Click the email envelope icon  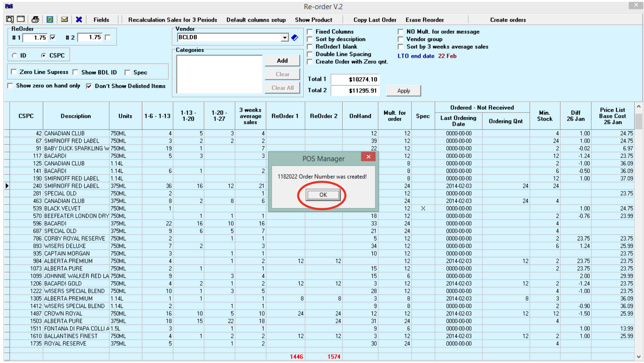[64, 19]
